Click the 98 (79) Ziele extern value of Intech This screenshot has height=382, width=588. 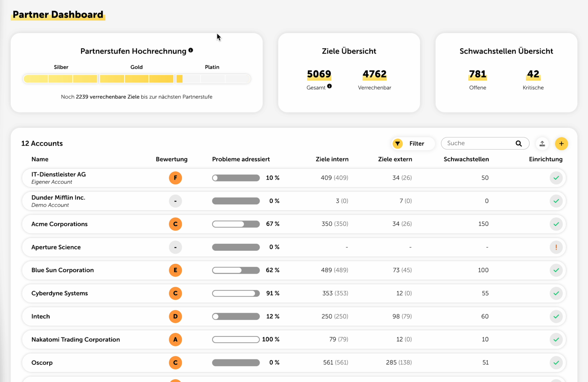coord(402,317)
